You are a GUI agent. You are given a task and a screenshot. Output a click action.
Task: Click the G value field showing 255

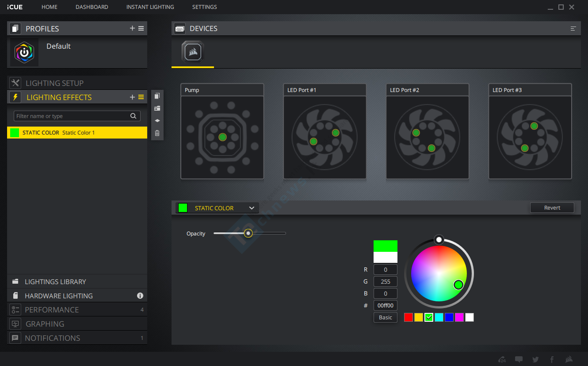coord(386,281)
